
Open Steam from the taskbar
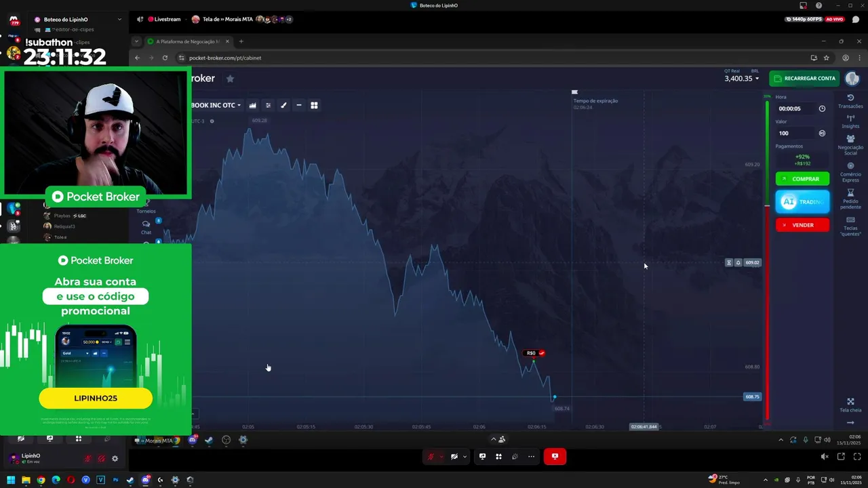coord(130,480)
